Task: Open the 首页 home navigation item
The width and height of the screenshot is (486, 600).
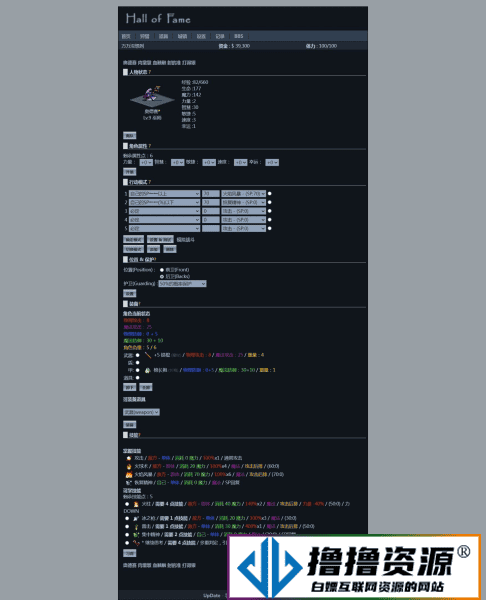Action: coord(126,36)
